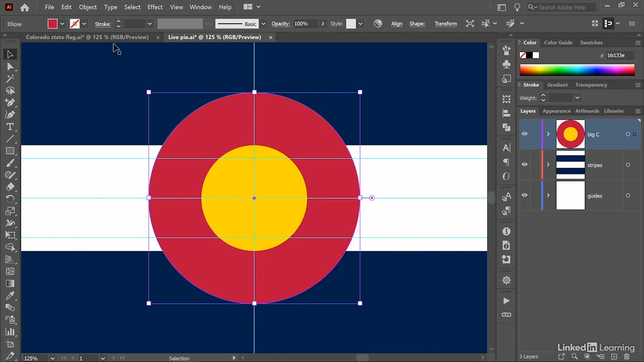The image size is (644, 362).
Task: Activate the Free Transform tool
Action: coord(10,235)
